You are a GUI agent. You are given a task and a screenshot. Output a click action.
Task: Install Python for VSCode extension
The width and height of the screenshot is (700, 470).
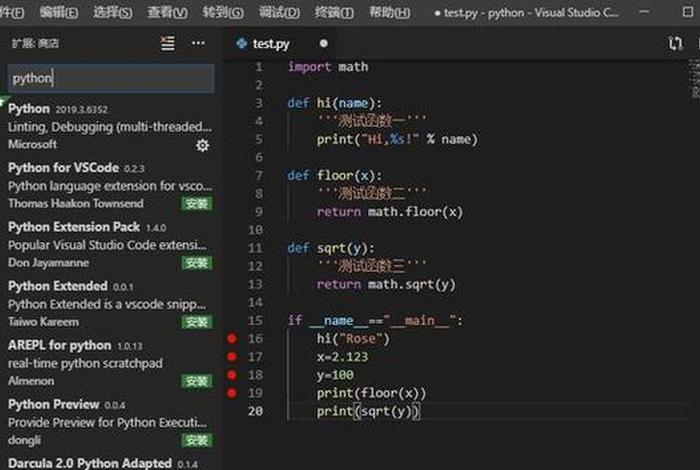point(196,204)
